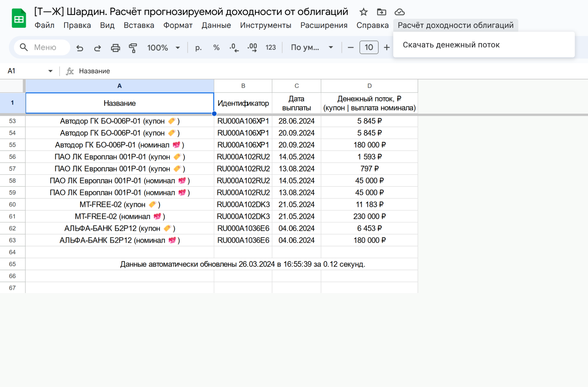Choose Скачать денежный поток
The height and width of the screenshot is (387, 588).
pyautogui.click(x=484, y=45)
